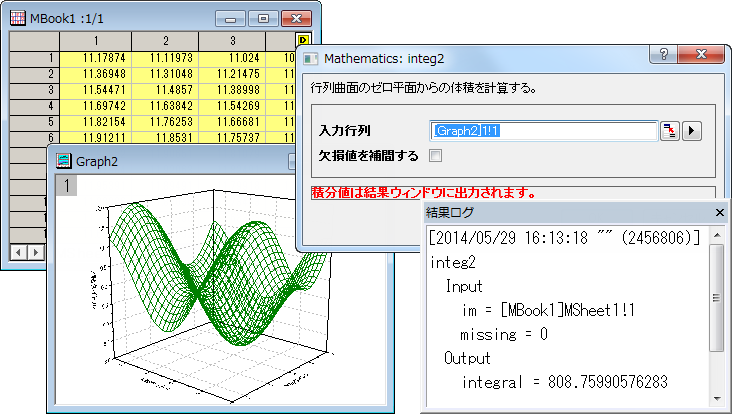Select column 1 header in MBook1
This screenshot has width=732, height=414.
click(x=93, y=40)
